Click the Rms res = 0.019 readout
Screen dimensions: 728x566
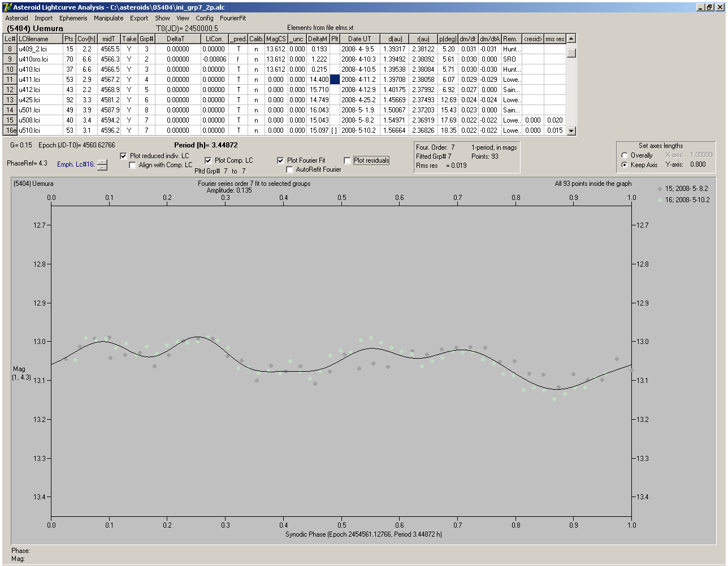[441, 166]
